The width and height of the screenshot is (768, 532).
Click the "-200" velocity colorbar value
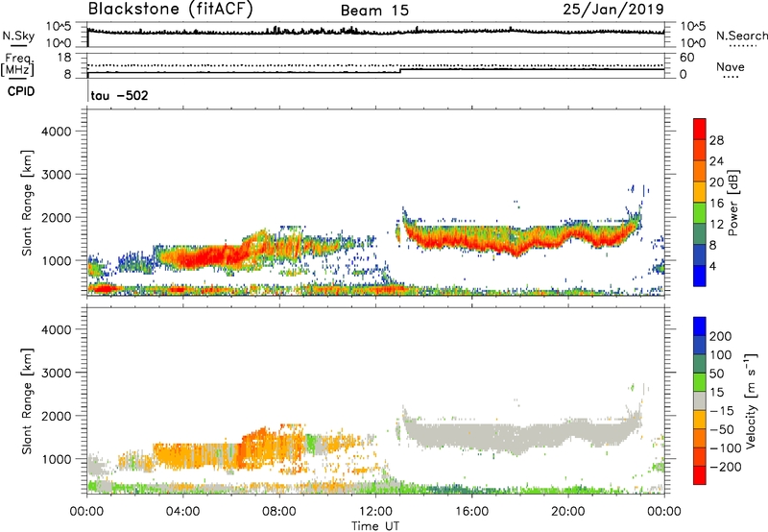tap(726, 467)
